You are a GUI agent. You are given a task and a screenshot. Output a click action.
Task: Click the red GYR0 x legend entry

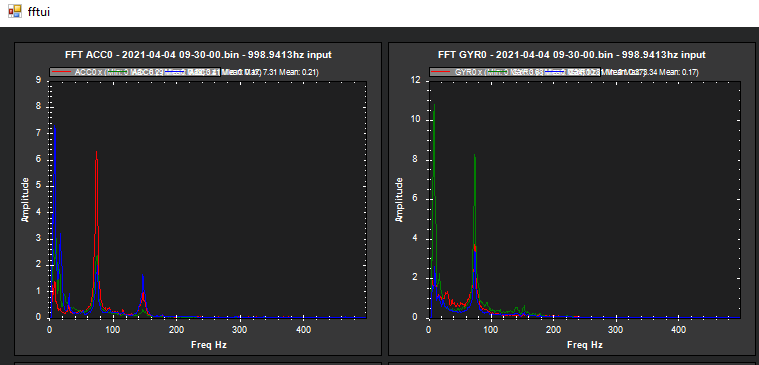click(x=457, y=72)
